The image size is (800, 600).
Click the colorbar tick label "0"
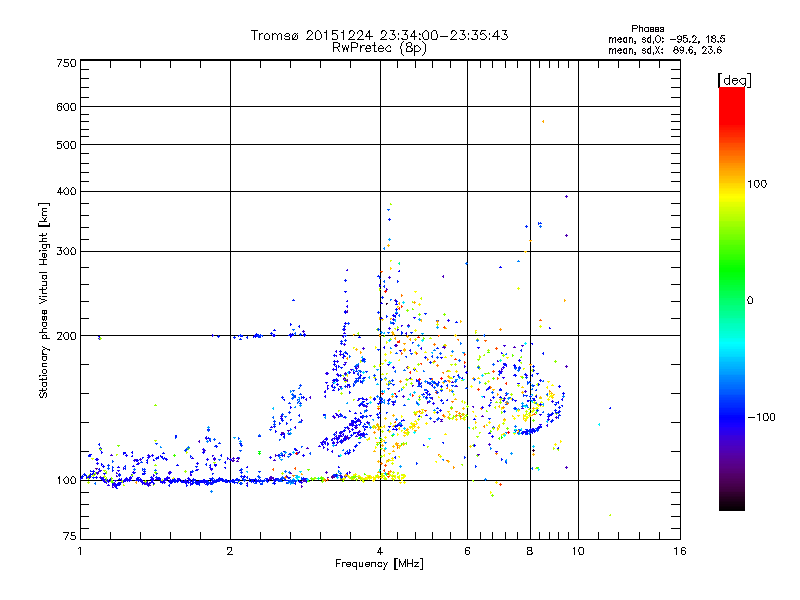749,301
